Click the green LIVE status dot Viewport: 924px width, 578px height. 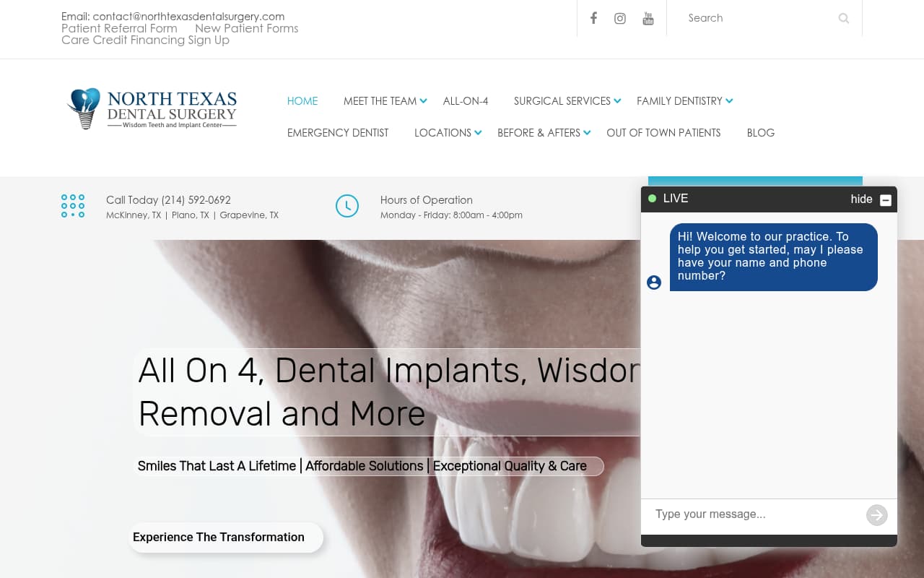[x=653, y=198]
